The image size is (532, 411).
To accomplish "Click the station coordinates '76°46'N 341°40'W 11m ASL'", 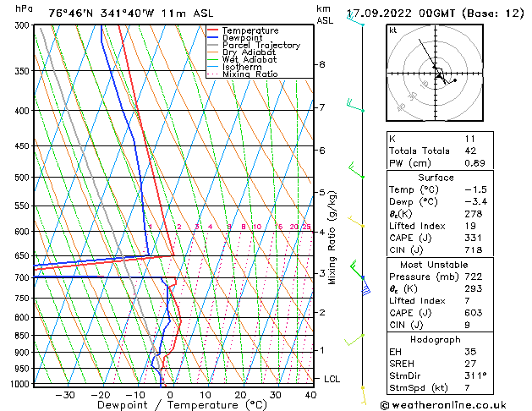I will coord(130,14).
